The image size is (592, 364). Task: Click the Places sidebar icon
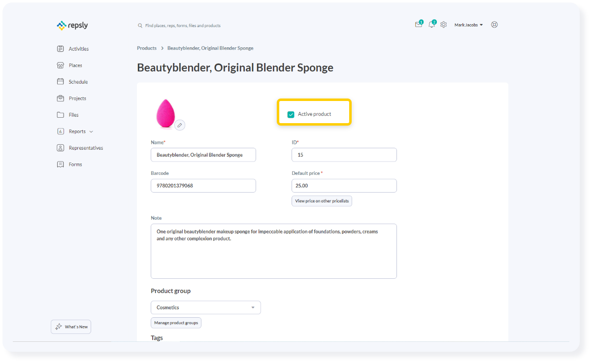pos(61,65)
